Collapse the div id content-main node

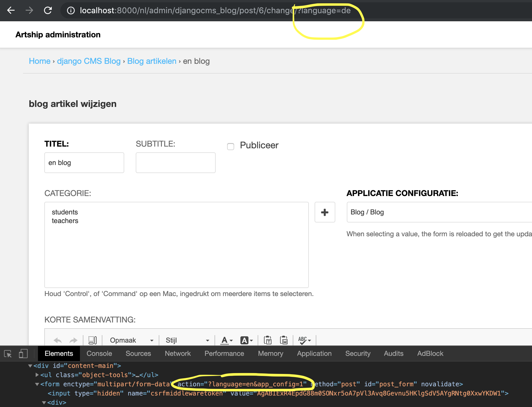point(30,366)
